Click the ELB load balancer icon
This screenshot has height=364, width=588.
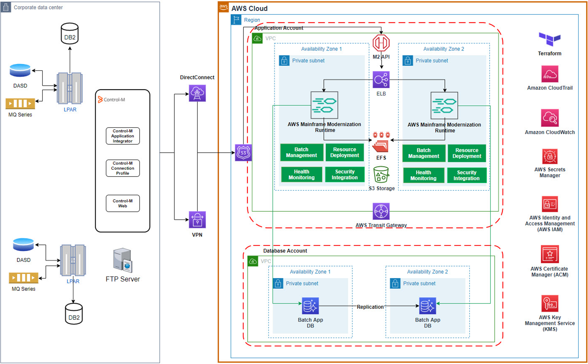(381, 79)
